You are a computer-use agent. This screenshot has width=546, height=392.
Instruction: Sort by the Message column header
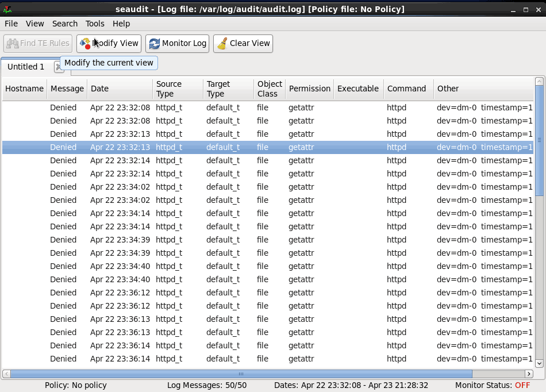67,89
